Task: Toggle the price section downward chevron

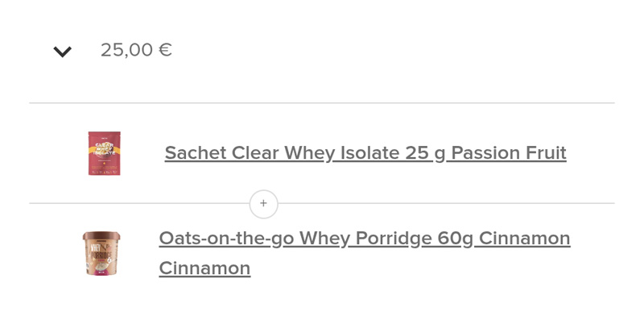Action: click(x=63, y=52)
